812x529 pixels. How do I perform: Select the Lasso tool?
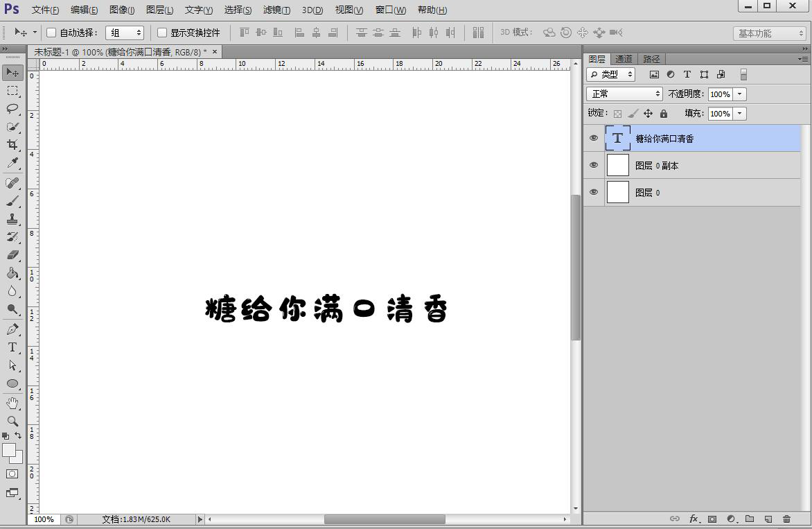tap(12, 108)
